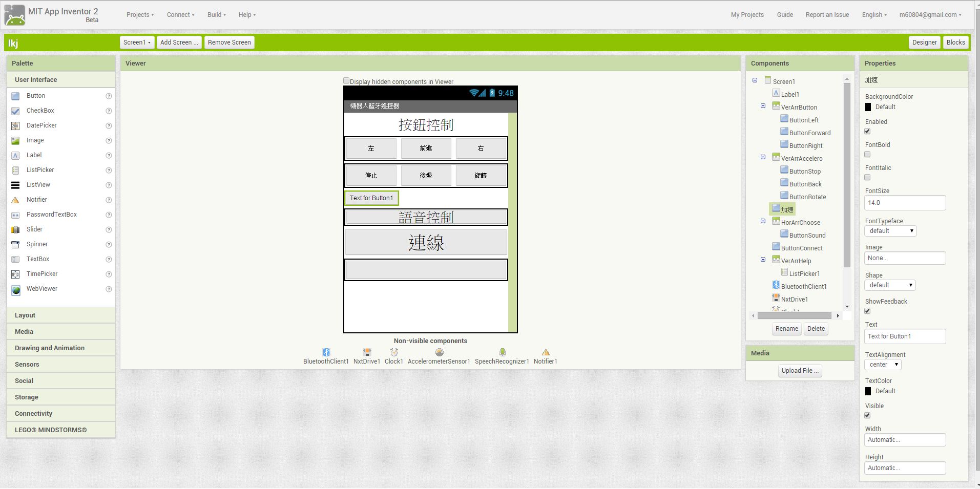The image size is (980, 489).
Task: Click the Slider palette icon
Action: [x=15, y=230]
